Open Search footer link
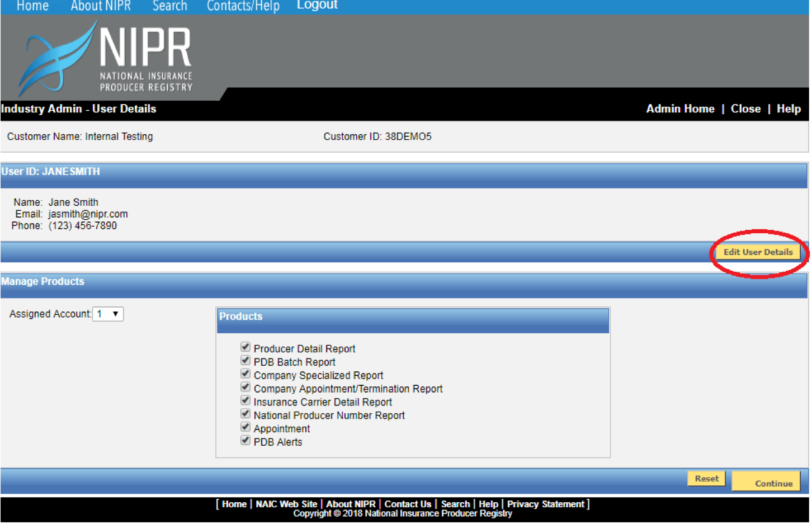 (455, 504)
